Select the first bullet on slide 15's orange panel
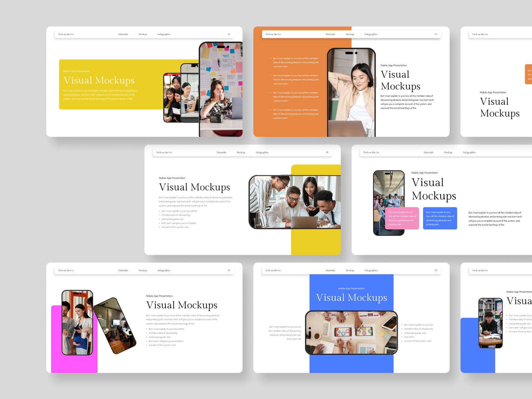The image size is (532, 399). click(x=295, y=62)
